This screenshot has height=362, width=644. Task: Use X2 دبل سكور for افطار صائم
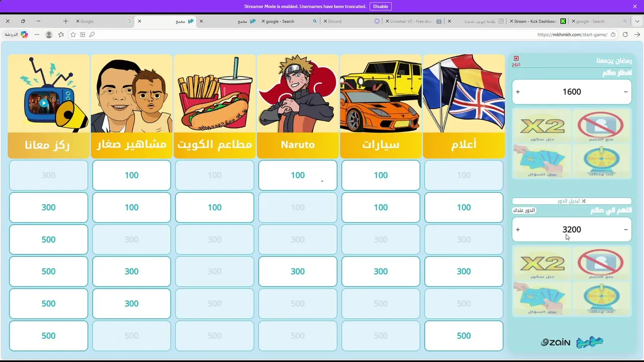pyautogui.click(x=542, y=126)
